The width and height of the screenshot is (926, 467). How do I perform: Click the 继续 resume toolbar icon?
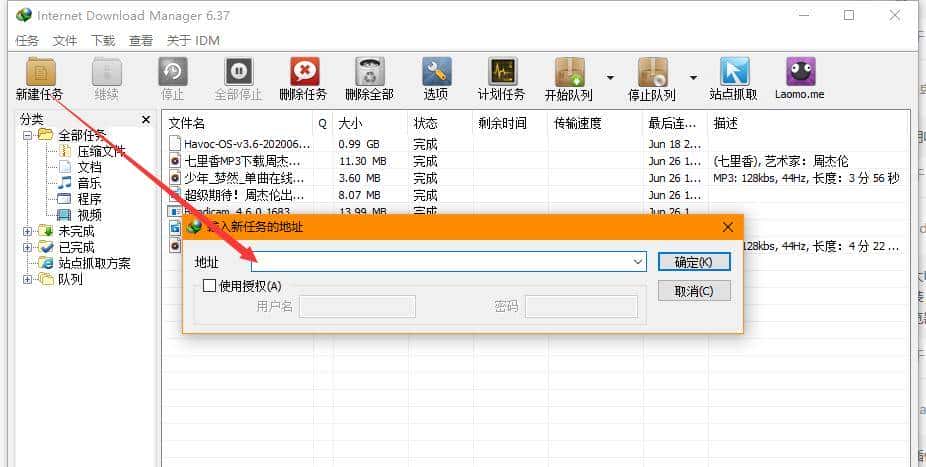107,72
